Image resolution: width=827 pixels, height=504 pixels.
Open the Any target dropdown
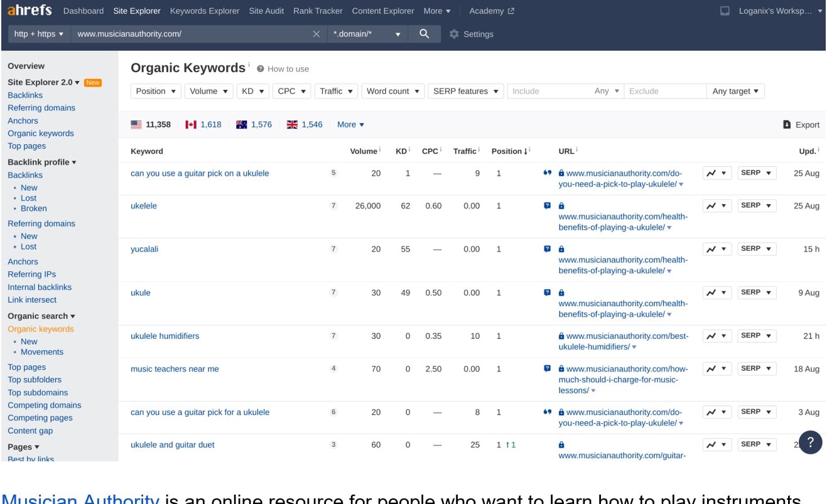click(735, 91)
